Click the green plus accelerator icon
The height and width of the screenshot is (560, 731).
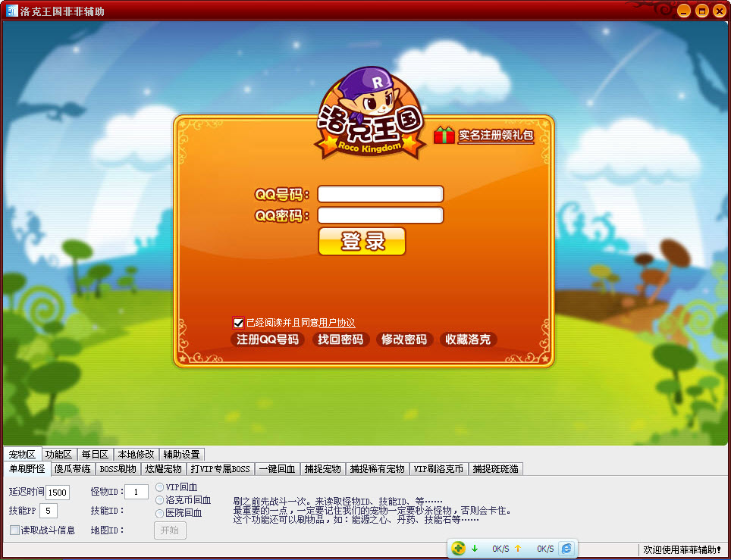click(458, 549)
